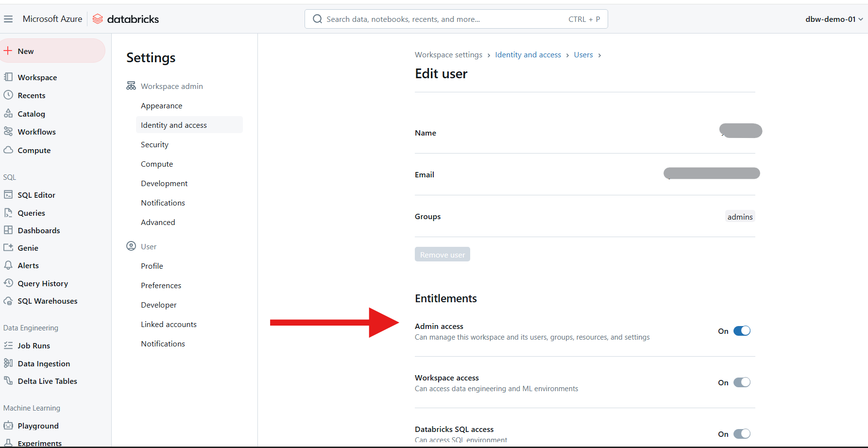The image size is (868, 448).
Task: Click the New button
Action: click(52, 51)
